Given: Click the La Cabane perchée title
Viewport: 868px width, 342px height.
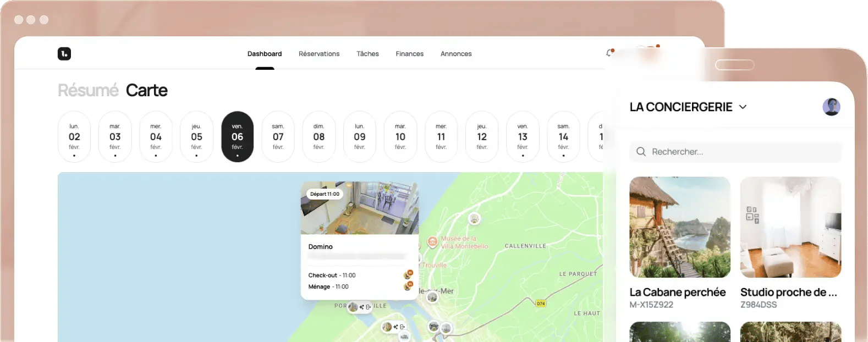Looking at the screenshot, I should pyautogui.click(x=678, y=293).
